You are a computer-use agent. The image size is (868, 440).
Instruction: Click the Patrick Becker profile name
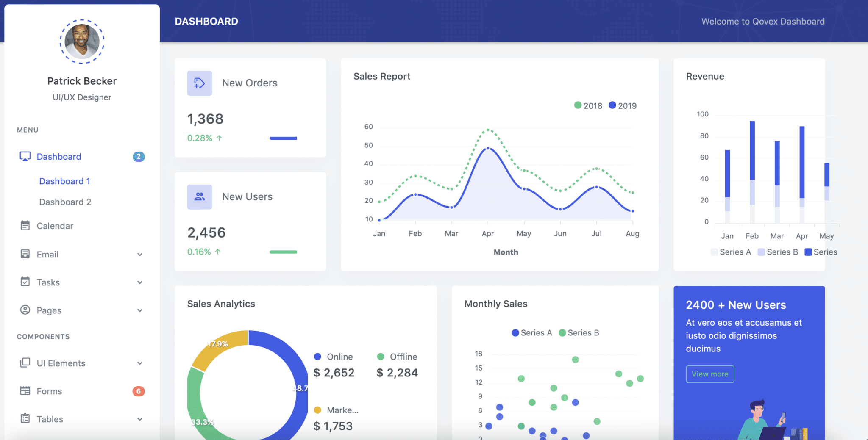pos(82,81)
